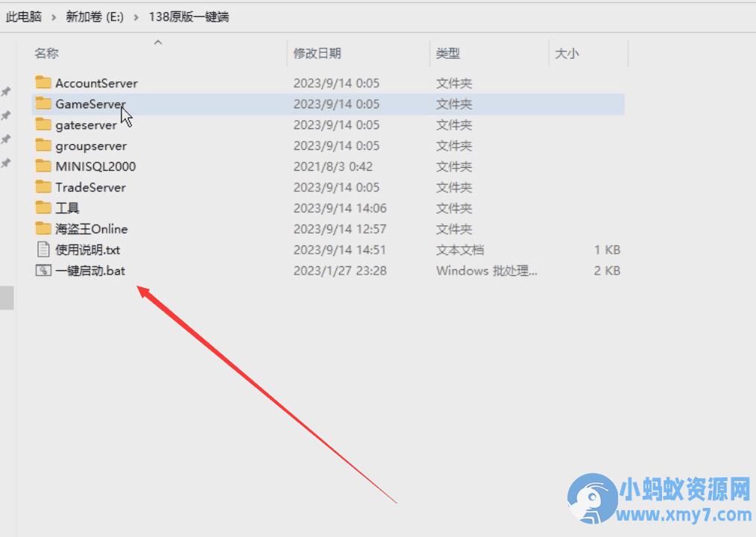Click the 文本文档 type cell

(460, 249)
